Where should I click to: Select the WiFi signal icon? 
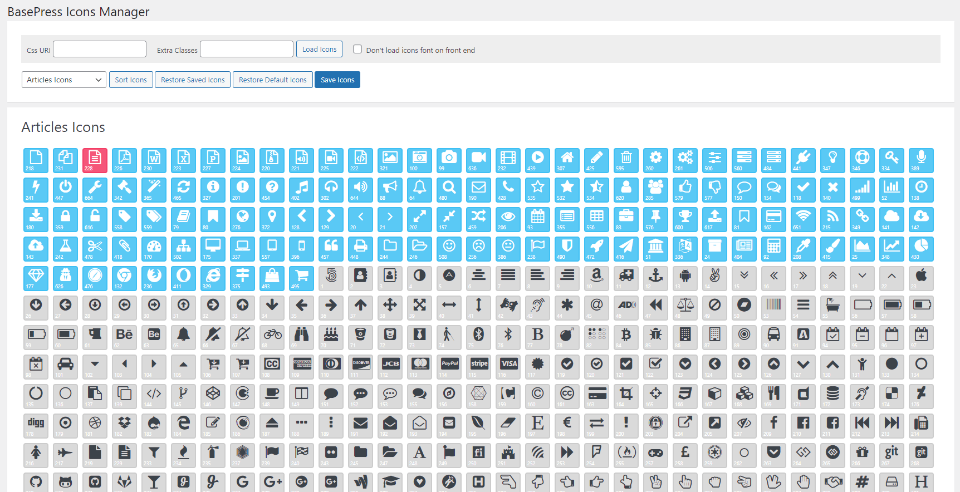[804, 217]
